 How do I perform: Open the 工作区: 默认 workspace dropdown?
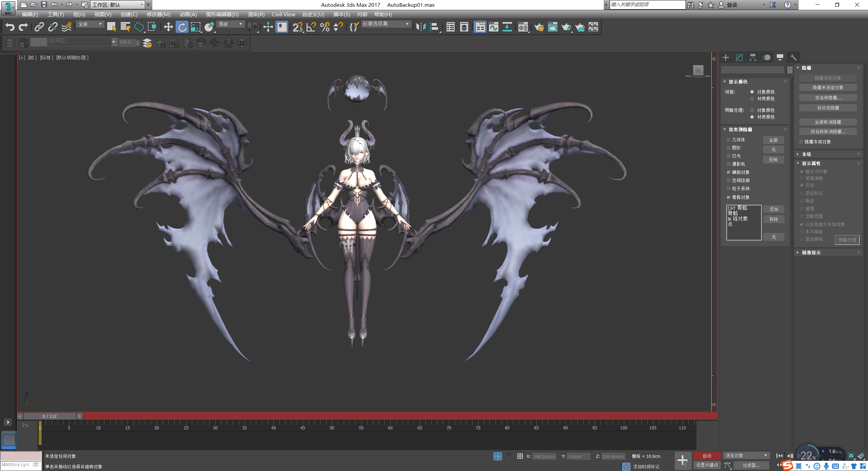click(117, 5)
